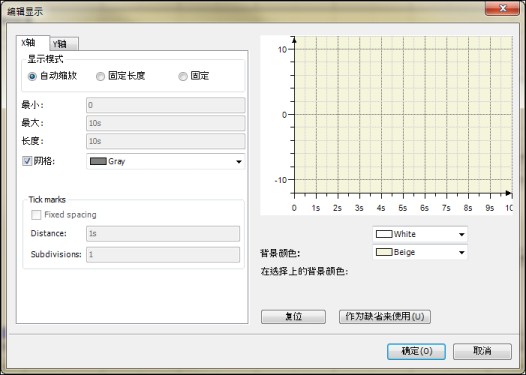Viewport: 526px width, 375px height.
Task: Click the 显示模式 group label
Action: (45, 59)
